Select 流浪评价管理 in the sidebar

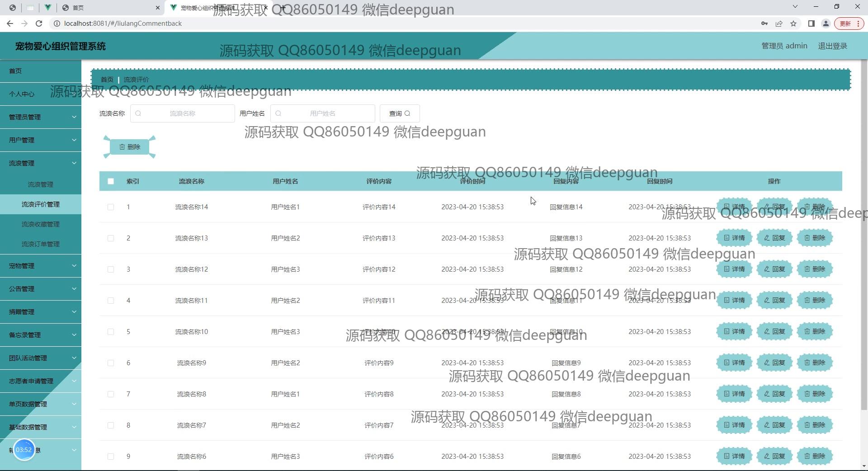click(41, 204)
